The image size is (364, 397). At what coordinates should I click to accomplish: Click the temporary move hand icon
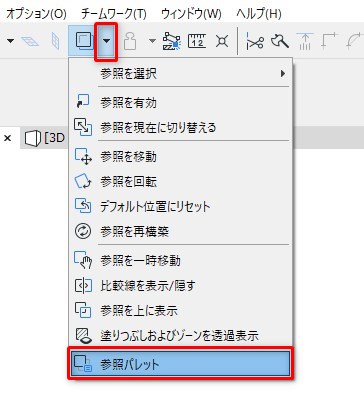coord(83,260)
